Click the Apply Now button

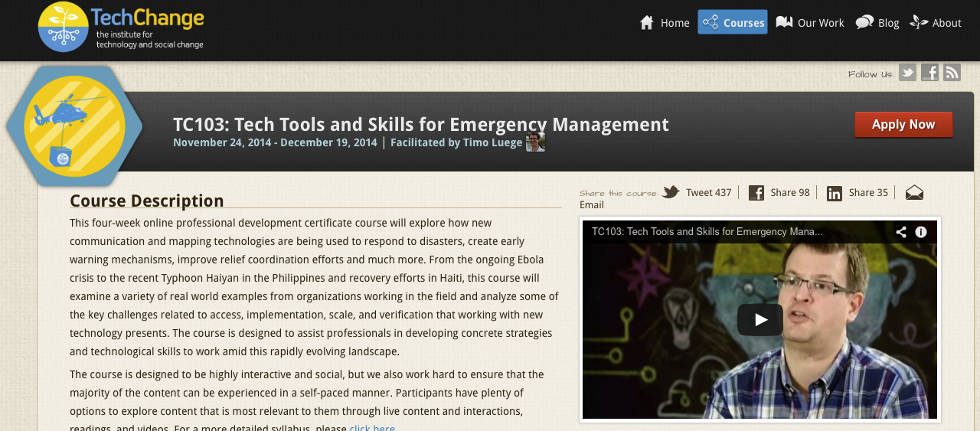(x=903, y=125)
